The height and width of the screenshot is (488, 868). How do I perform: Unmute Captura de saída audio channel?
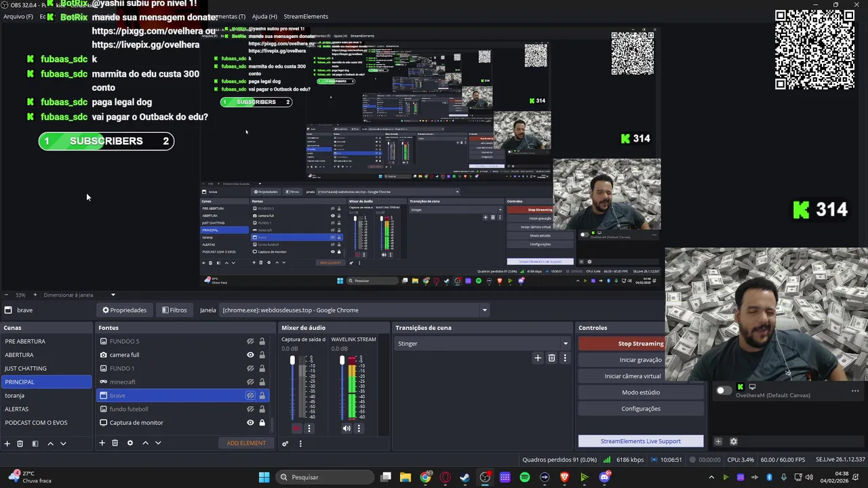tap(297, 428)
